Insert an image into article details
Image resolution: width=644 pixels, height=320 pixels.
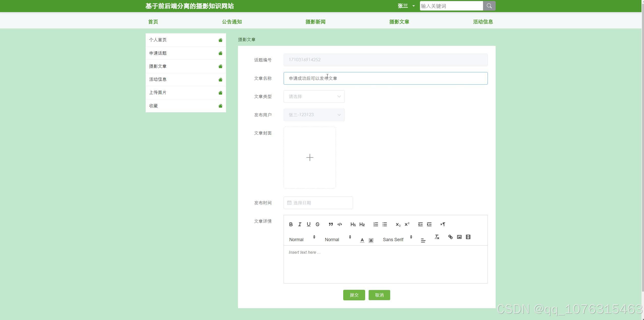[x=459, y=237]
